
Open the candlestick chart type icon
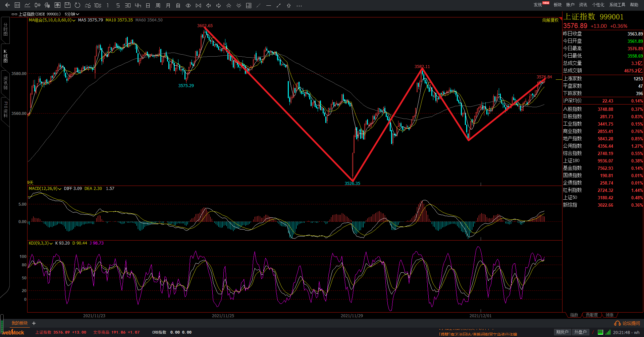tap(37, 5)
